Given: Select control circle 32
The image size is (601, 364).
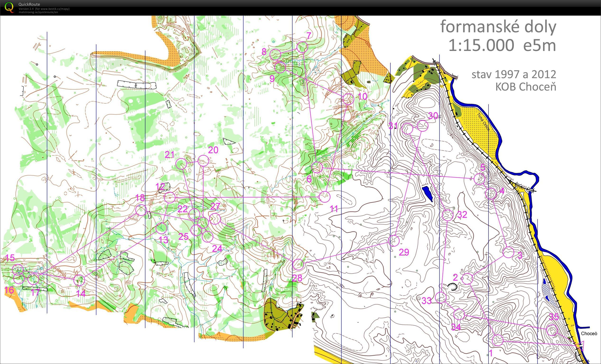Looking at the screenshot, I should coord(447,215).
